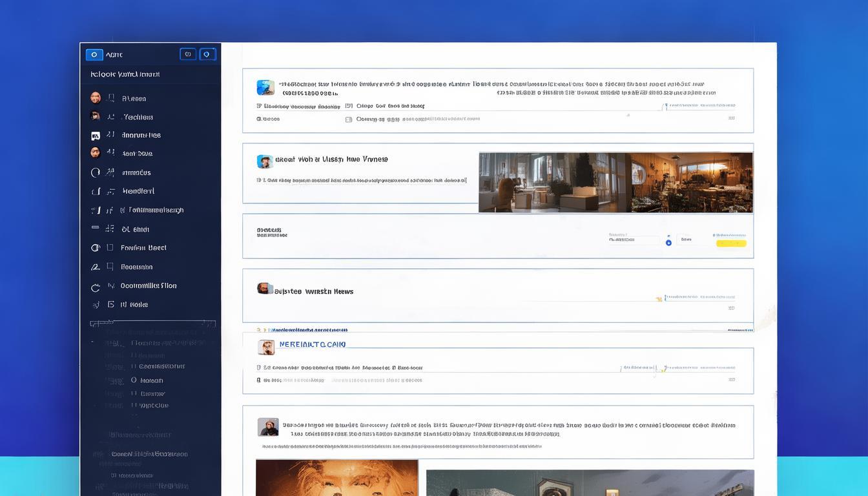The height and width of the screenshot is (496, 868).
Task: Click the blue button at sidebar top-left
Action: pos(94,55)
